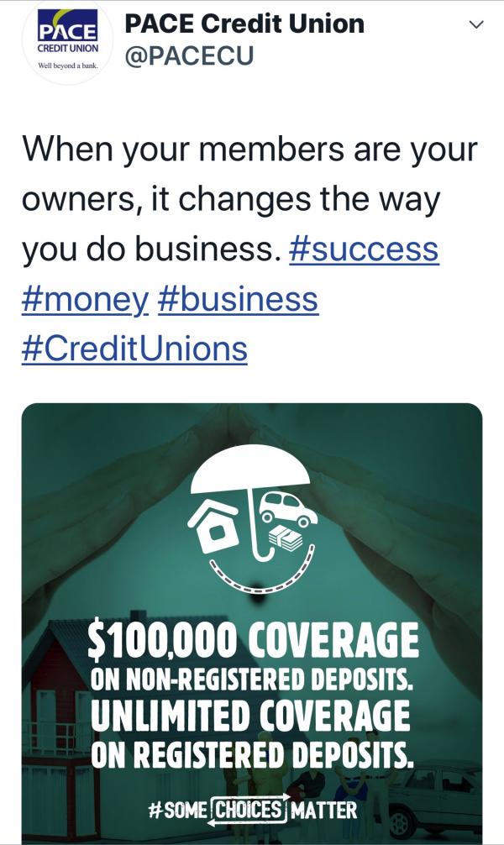
Task: Follow the #money hashtag link
Action: click(85, 299)
